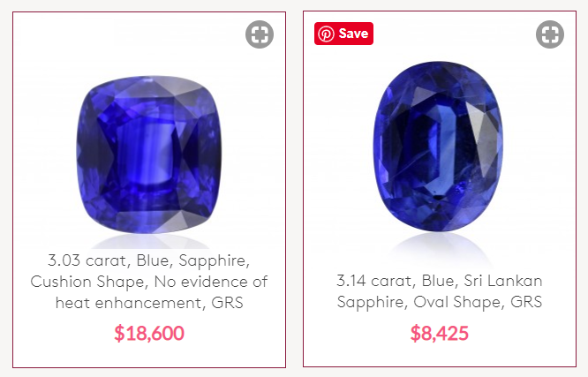The image size is (588, 377).
Task: Click the word 'Save' on the red badge
Action: coord(353,34)
